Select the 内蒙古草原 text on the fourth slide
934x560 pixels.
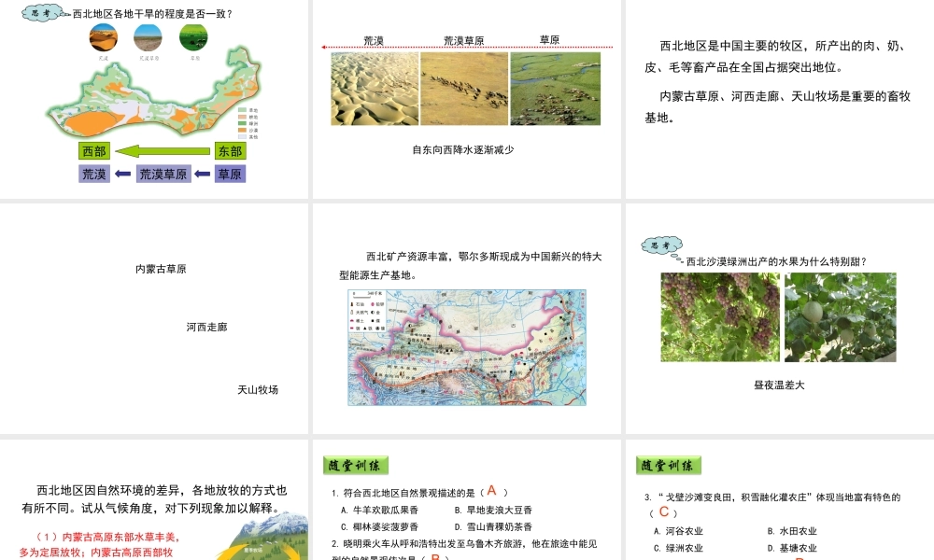pyautogui.click(x=161, y=269)
